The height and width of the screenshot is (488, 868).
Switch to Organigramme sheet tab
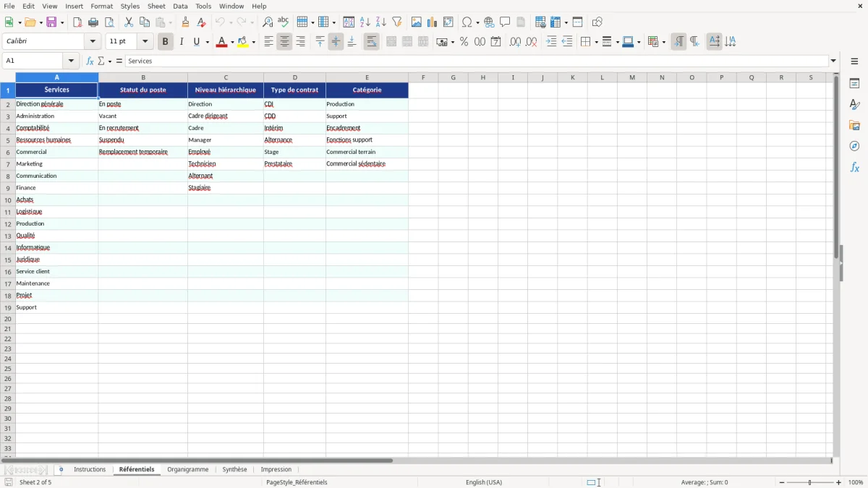pyautogui.click(x=188, y=470)
